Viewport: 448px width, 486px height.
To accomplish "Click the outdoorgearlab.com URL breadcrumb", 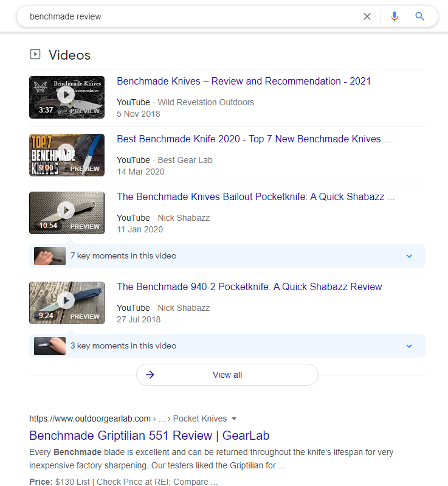I will click(128, 418).
